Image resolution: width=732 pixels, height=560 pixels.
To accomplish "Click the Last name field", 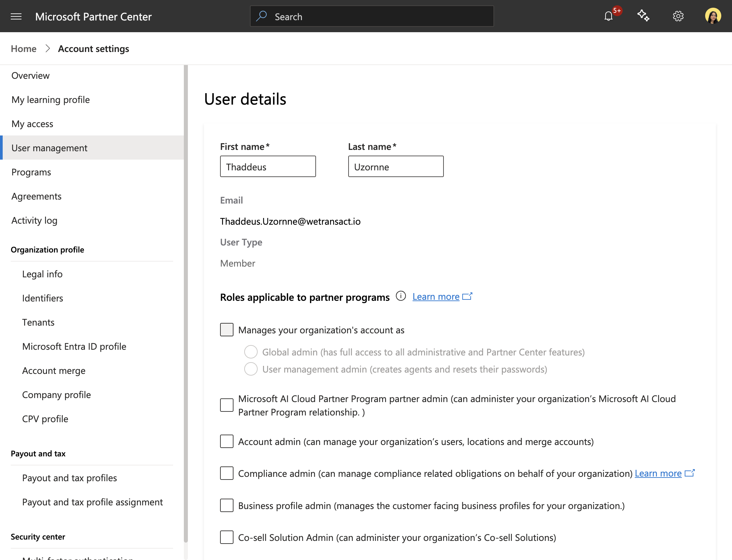I will click(396, 166).
